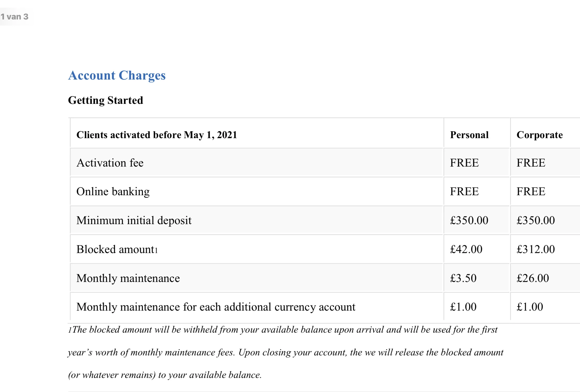Click the '1 van 3' page indicator

[x=14, y=17]
